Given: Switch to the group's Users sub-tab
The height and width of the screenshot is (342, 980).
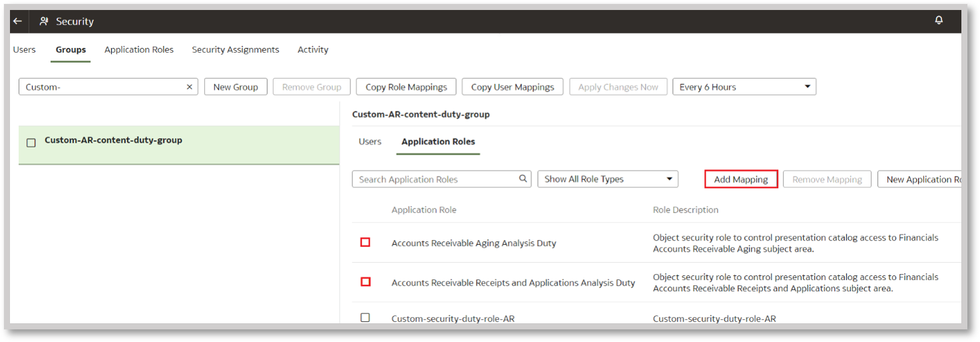Looking at the screenshot, I should (x=369, y=142).
